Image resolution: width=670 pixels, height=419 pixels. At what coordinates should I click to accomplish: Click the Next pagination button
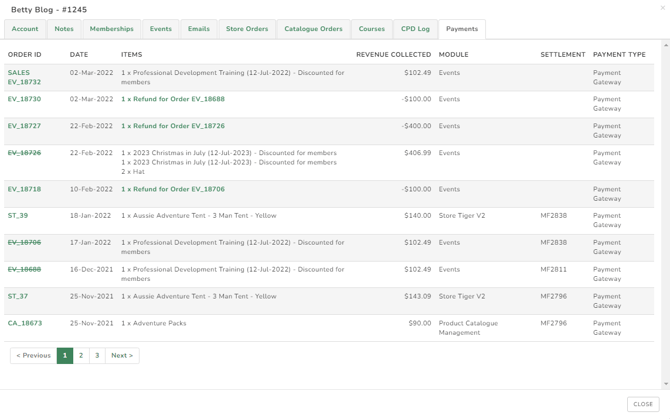(x=122, y=356)
